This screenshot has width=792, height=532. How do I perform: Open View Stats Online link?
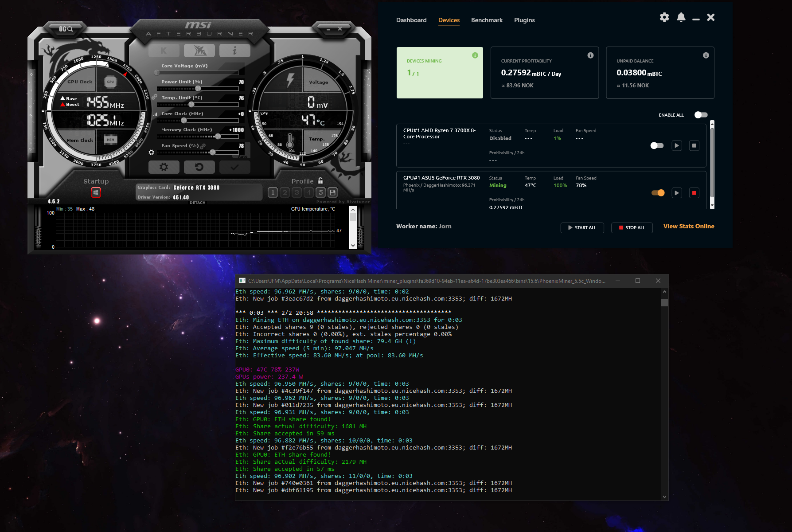pos(689,226)
